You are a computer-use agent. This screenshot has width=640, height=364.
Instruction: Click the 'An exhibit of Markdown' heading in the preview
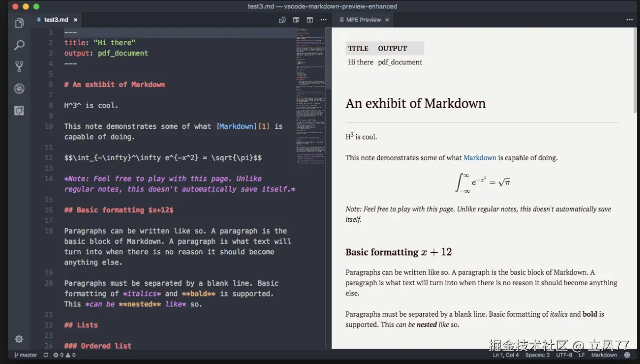coord(415,103)
